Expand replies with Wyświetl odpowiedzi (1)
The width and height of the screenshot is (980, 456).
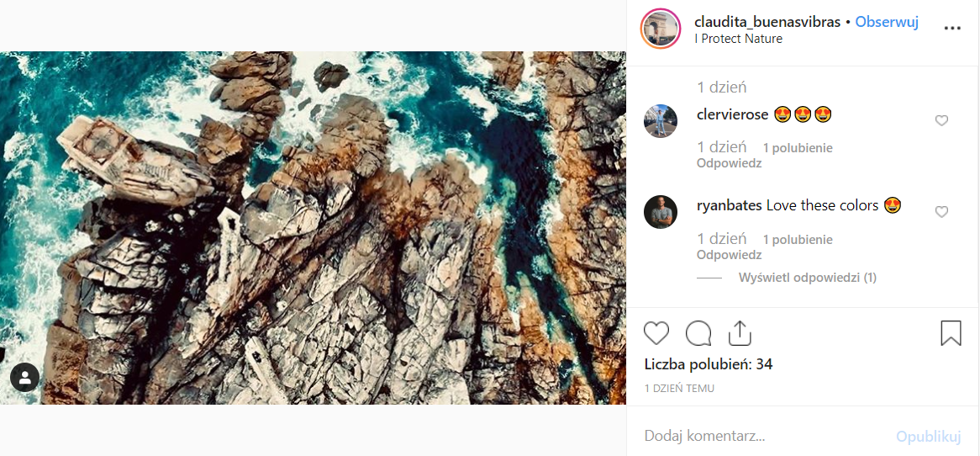click(807, 278)
